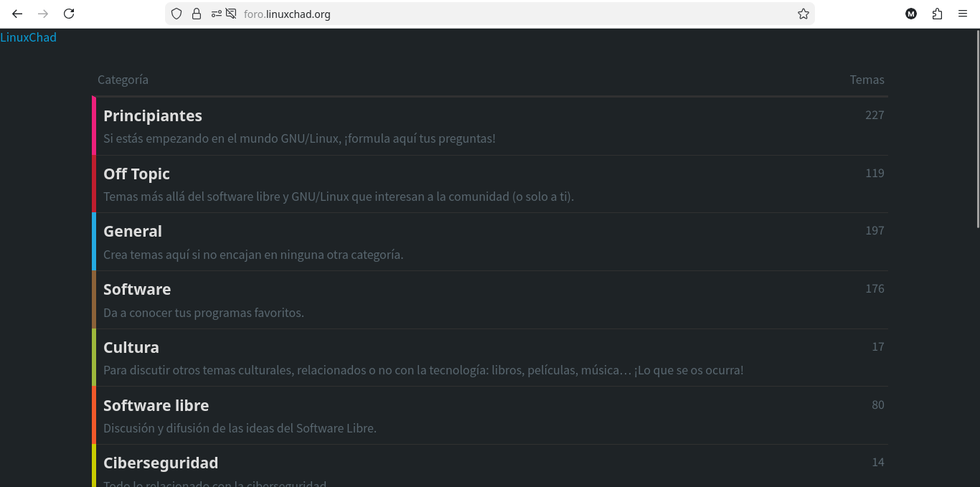Browse the Cultura category
Image resolution: width=980 pixels, height=487 pixels.
[x=131, y=347]
